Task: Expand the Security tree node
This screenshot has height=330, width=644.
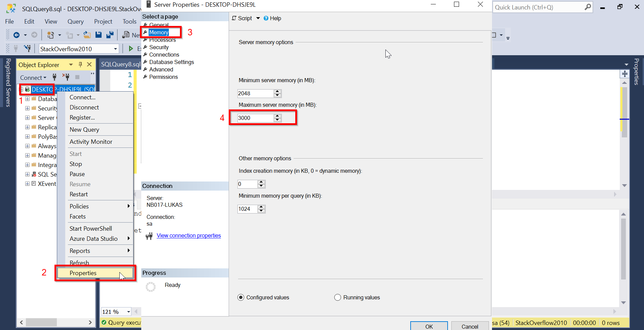Action: click(27, 108)
